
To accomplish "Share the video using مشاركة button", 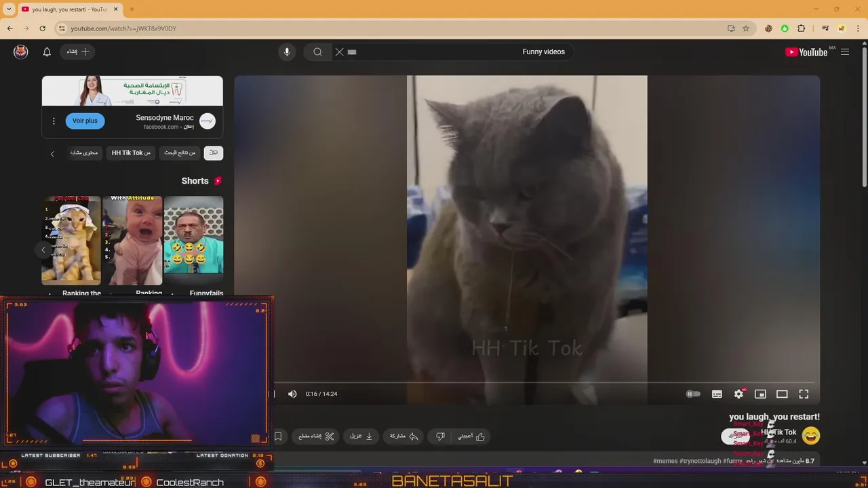I will [x=404, y=436].
